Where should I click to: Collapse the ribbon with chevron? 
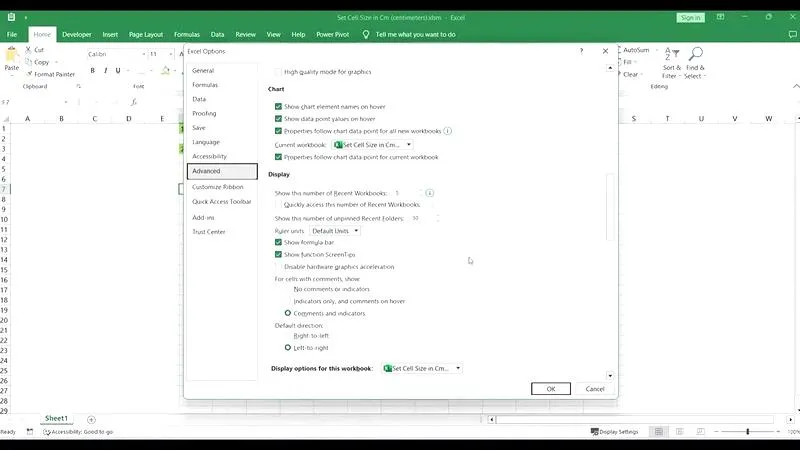(795, 86)
